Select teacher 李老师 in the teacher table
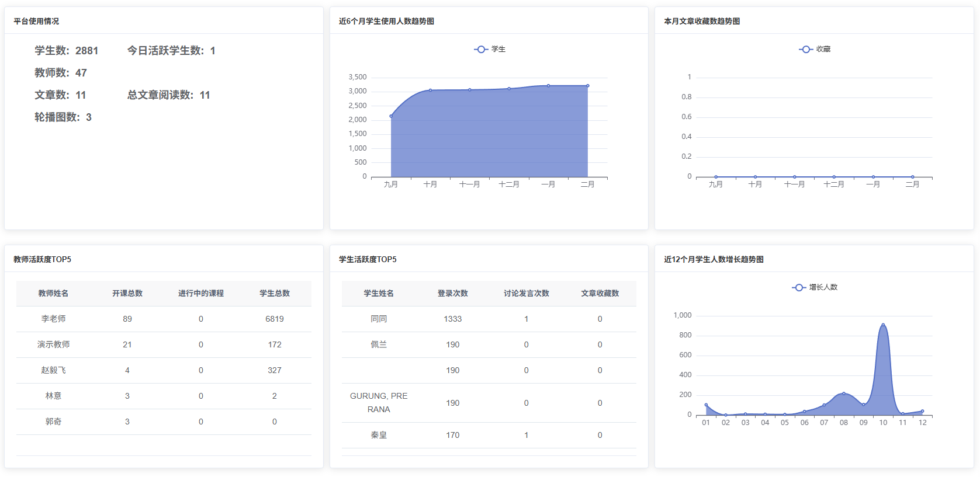The height and width of the screenshot is (477, 980). click(x=53, y=319)
